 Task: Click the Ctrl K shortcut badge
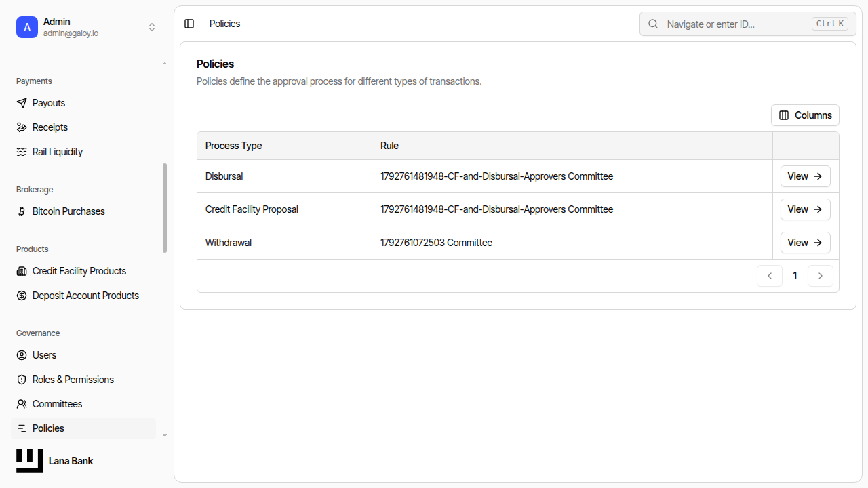[830, 24]
